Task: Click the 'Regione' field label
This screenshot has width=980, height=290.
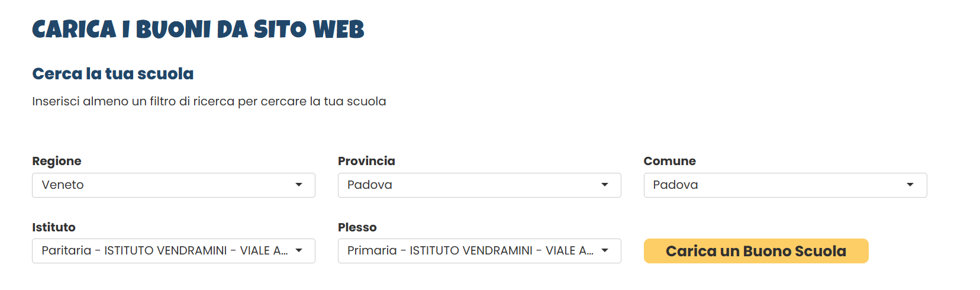Action: (x=57, y=161)
